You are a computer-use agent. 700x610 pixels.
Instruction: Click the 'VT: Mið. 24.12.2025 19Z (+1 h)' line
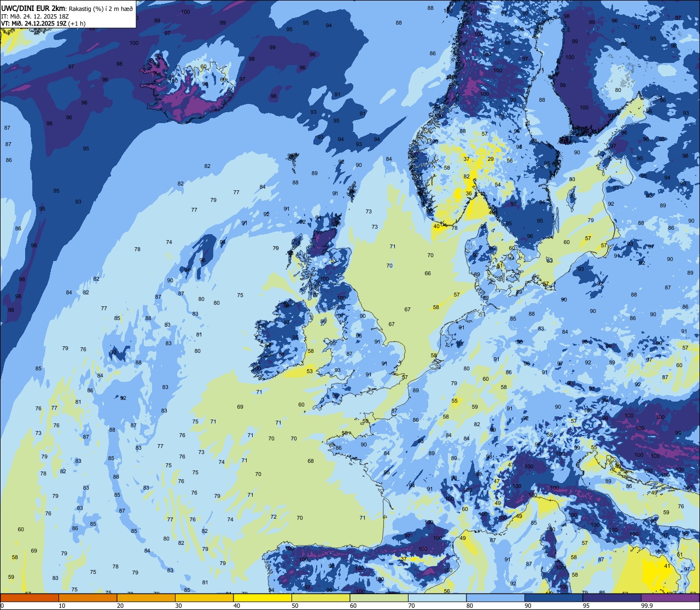(x=43, y=23)
